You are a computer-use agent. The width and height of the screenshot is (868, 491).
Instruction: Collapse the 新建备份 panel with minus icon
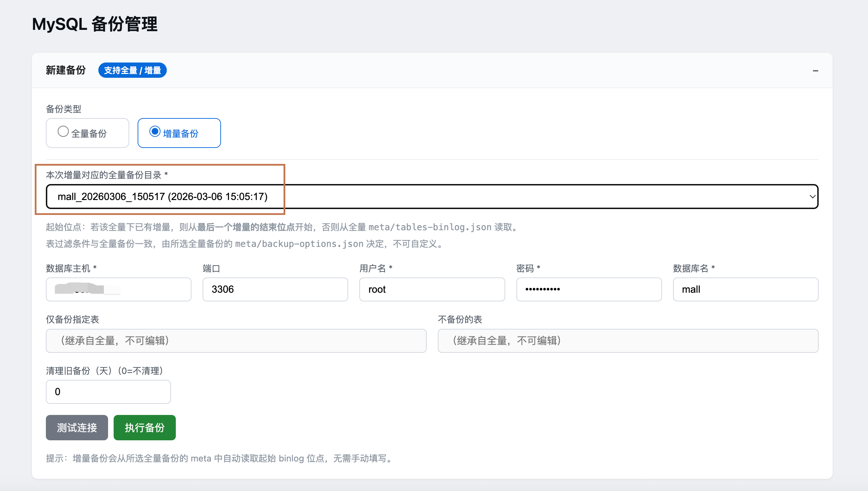click(815, 71)
